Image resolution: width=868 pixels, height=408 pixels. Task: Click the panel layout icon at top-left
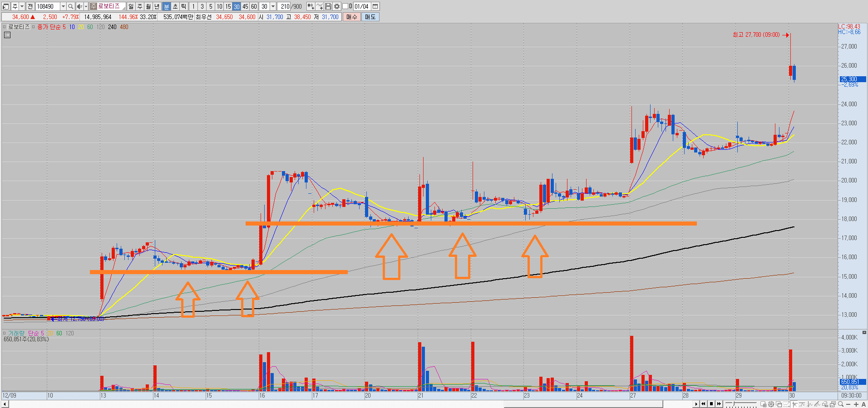coord(6,6)
